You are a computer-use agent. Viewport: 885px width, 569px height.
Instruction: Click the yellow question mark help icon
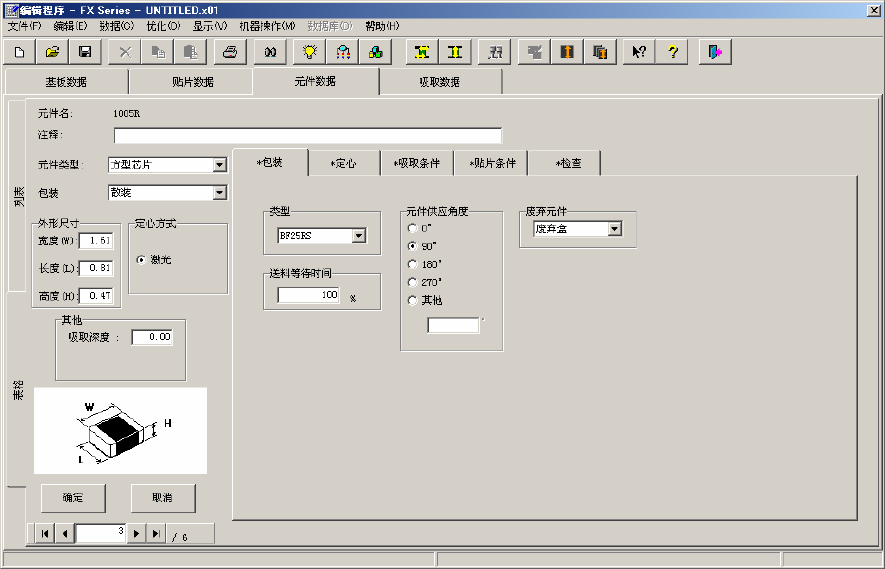pos(672,52)
